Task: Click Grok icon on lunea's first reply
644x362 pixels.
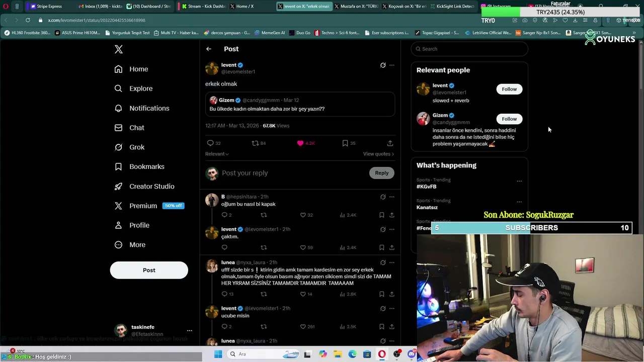Action: [x=383, y=262]
